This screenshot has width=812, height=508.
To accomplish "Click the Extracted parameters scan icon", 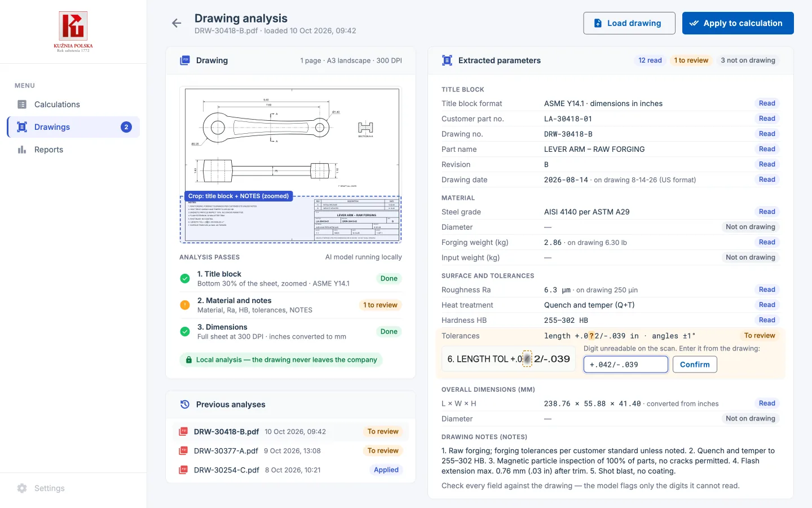I will click(x=447, y=60).
